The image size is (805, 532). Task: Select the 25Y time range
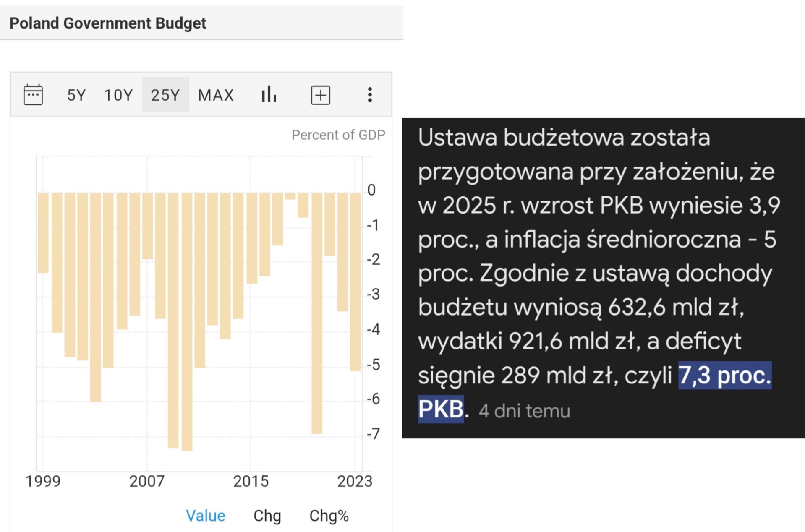(165, 95)
